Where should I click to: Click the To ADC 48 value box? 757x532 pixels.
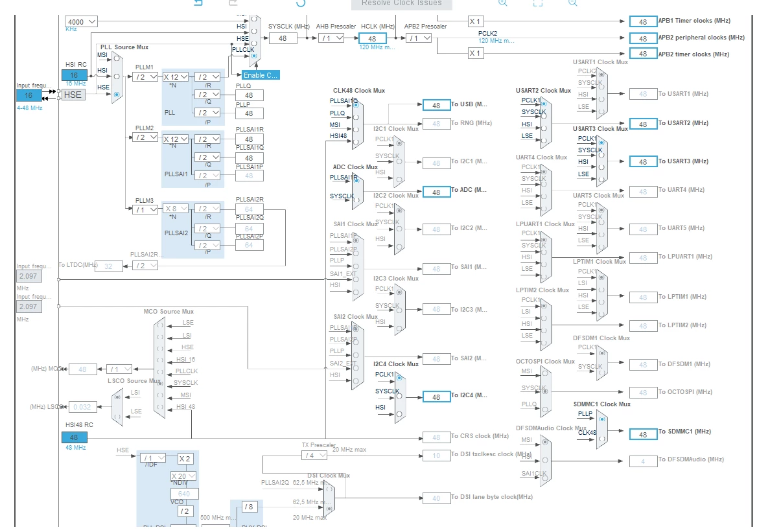[x=436, y=192]
